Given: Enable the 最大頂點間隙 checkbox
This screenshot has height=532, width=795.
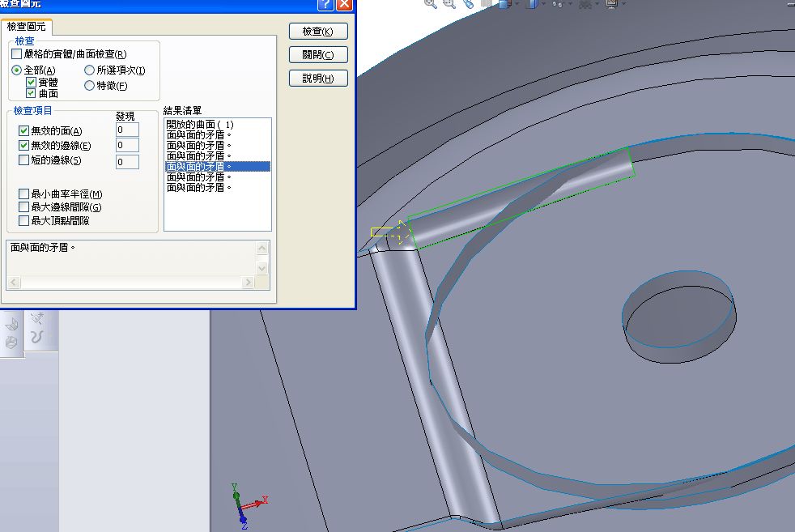Looking at the screenshot, I should click(23, 220).
